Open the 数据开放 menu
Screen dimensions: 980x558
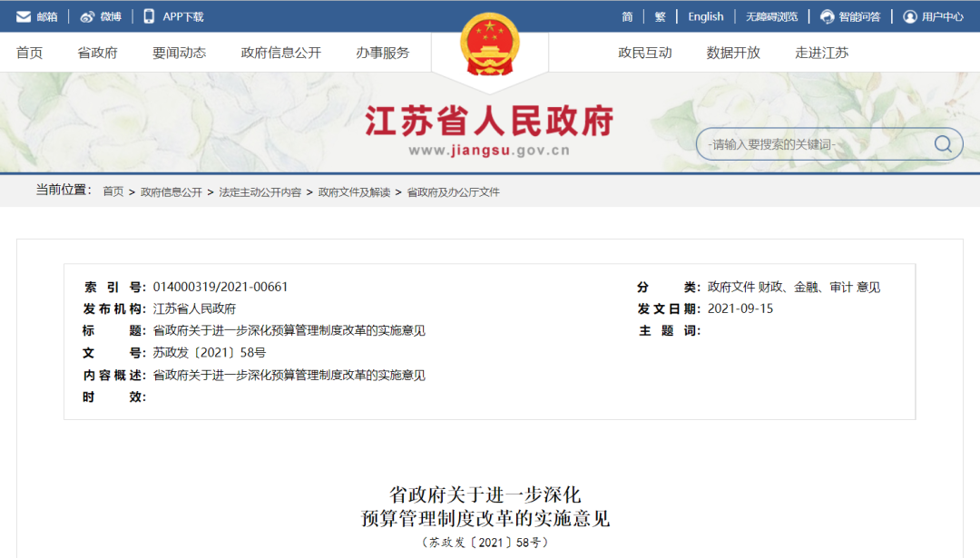point(733,54)
